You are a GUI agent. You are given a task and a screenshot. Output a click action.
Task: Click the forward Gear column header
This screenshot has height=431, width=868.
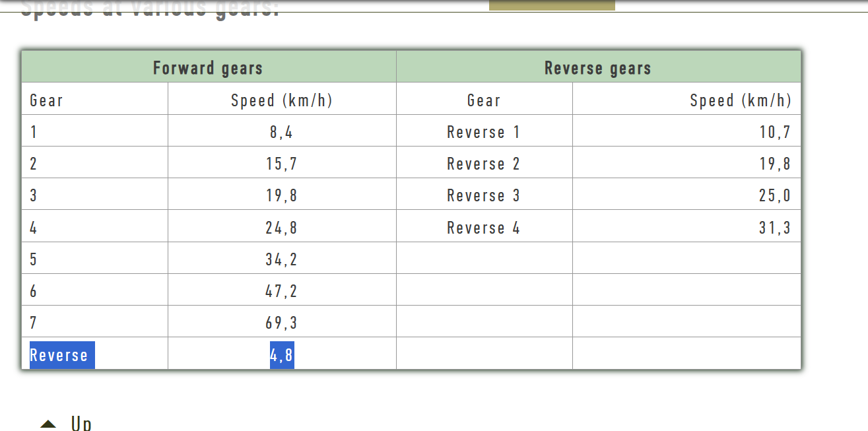95,100
